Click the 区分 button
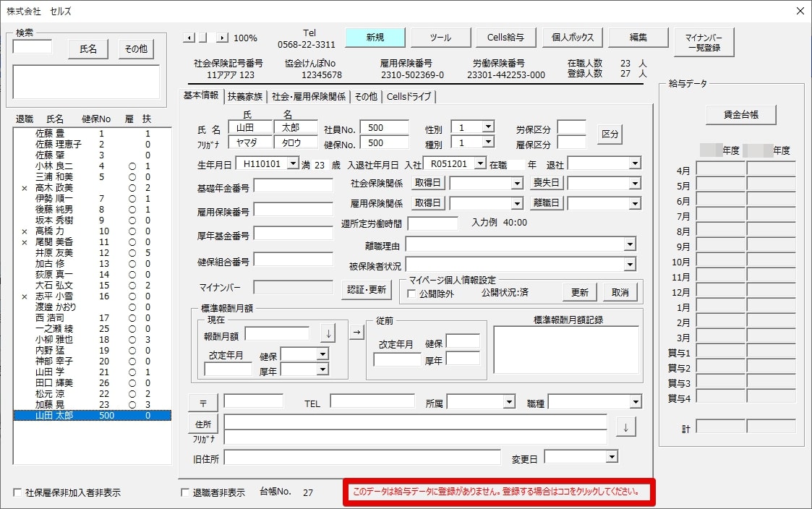The height and width of the screenshot is (509, 812). (610, 134)
